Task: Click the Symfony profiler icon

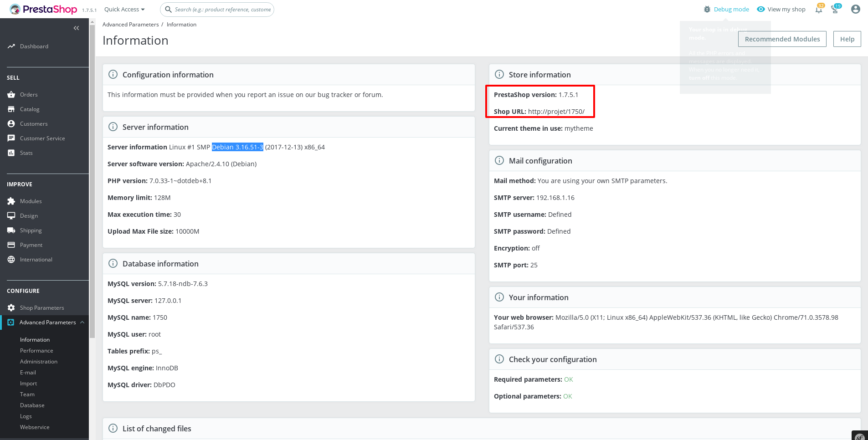Action: point(860,435)
